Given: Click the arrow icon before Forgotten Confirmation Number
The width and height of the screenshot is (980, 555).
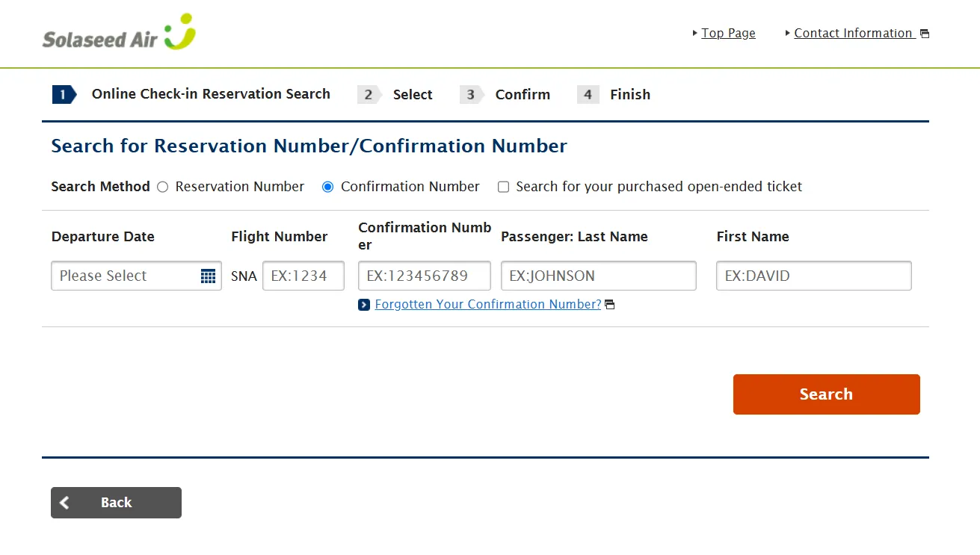Looking at the screenshot, I should pos(364,305).
